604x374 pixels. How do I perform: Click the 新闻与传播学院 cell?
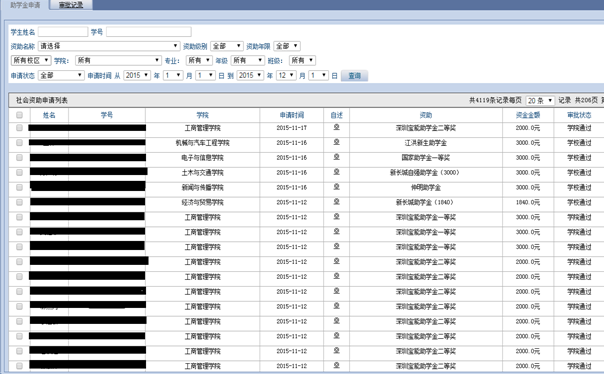(202, 188)
